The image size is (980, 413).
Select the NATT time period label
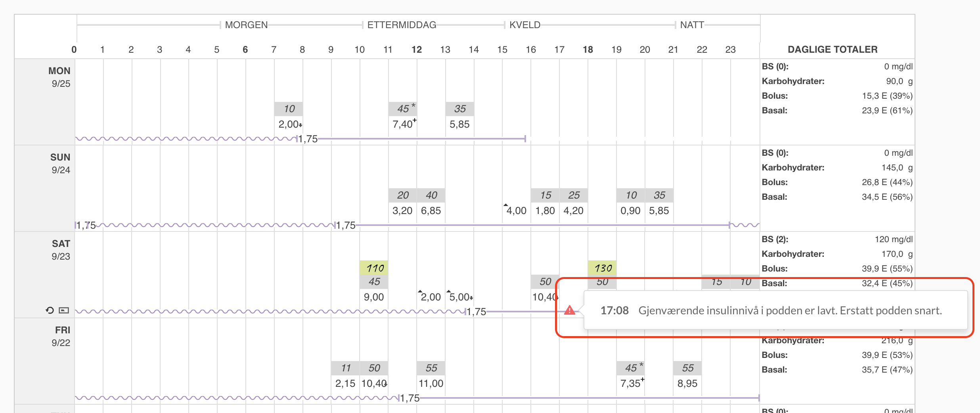pos(692,25)
